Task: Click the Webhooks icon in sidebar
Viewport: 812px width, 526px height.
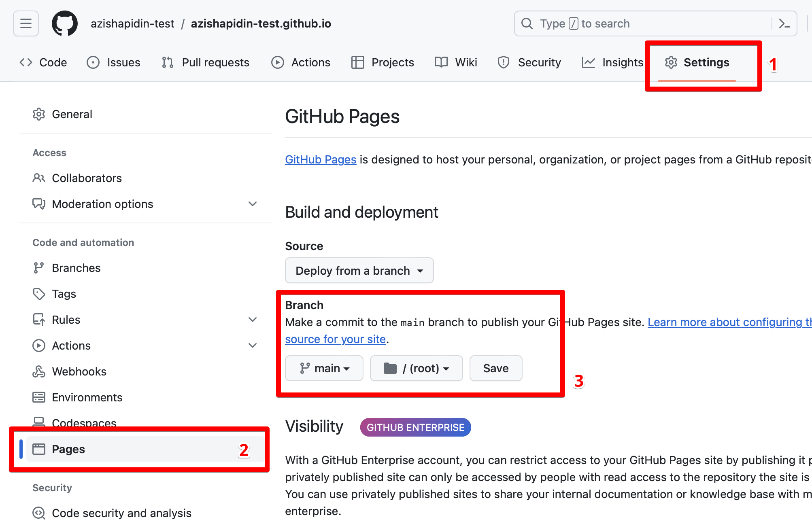Action: point(39,371)
